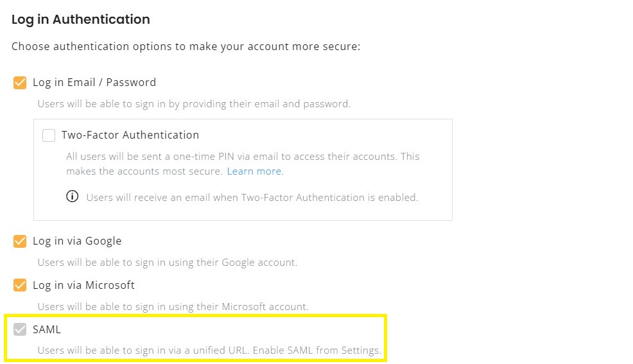Click the 'Choose authentication options' subtitle
The width and height of the screenshot is (633, 364).
186,46
